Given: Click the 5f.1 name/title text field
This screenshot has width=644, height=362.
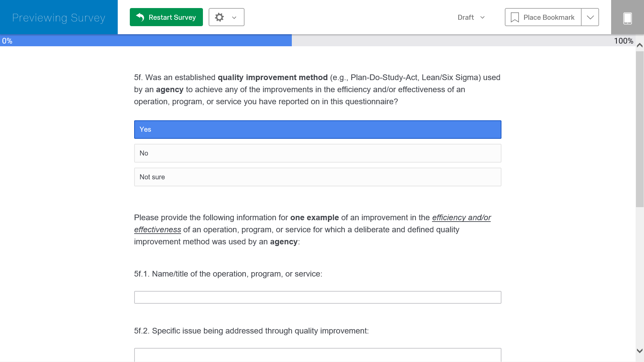Looking at the screenshot, I should (x=317, y=297).
